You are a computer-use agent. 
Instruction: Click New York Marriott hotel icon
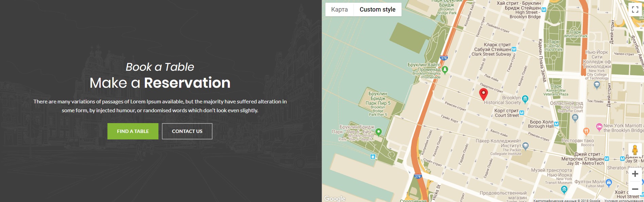tap(599, 127)
